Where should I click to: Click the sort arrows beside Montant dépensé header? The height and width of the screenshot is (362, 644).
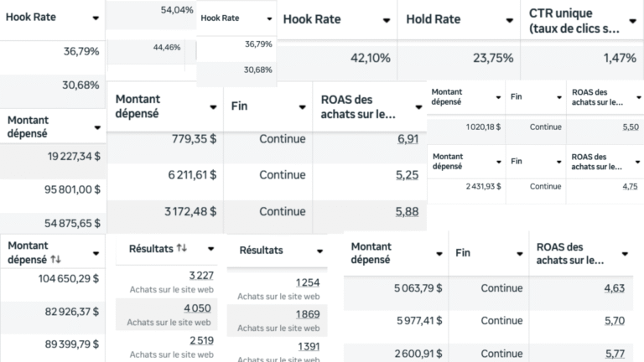pyautogui.click(x=56, y=261)
